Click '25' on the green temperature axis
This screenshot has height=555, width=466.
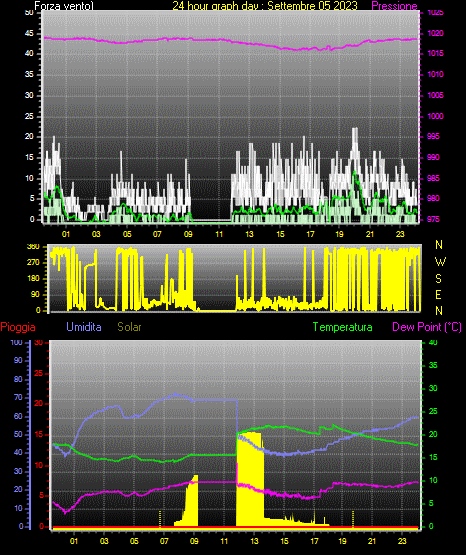[x=433, y=411]
